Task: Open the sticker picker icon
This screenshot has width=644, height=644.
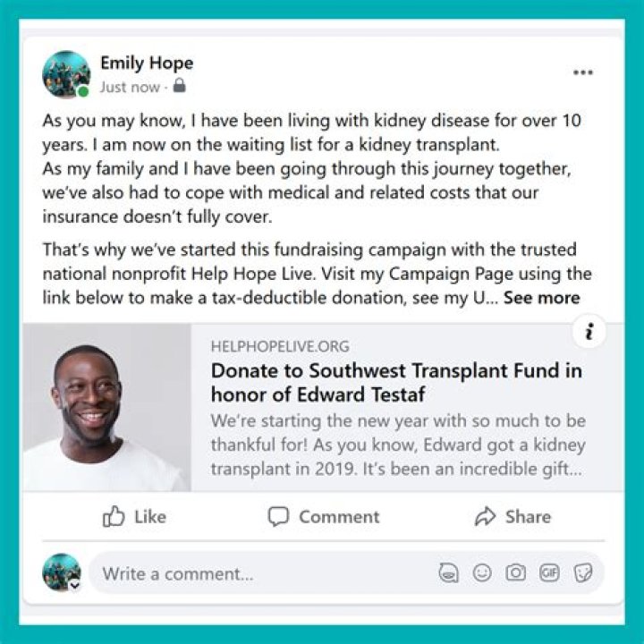Action: [x=583, y=573]
